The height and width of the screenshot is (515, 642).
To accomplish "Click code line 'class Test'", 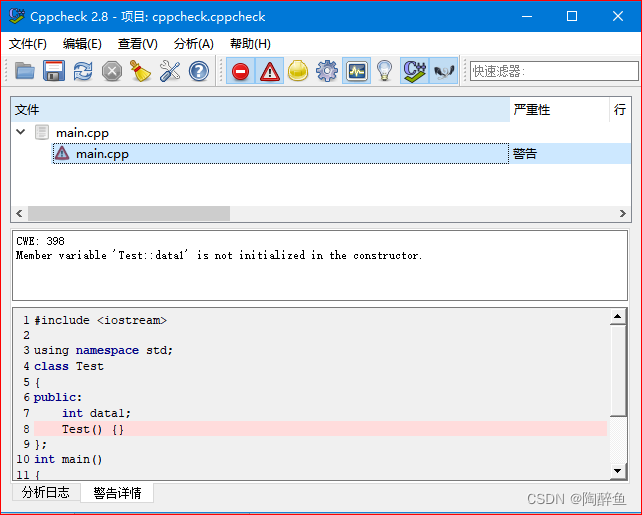I will [68, 366].
